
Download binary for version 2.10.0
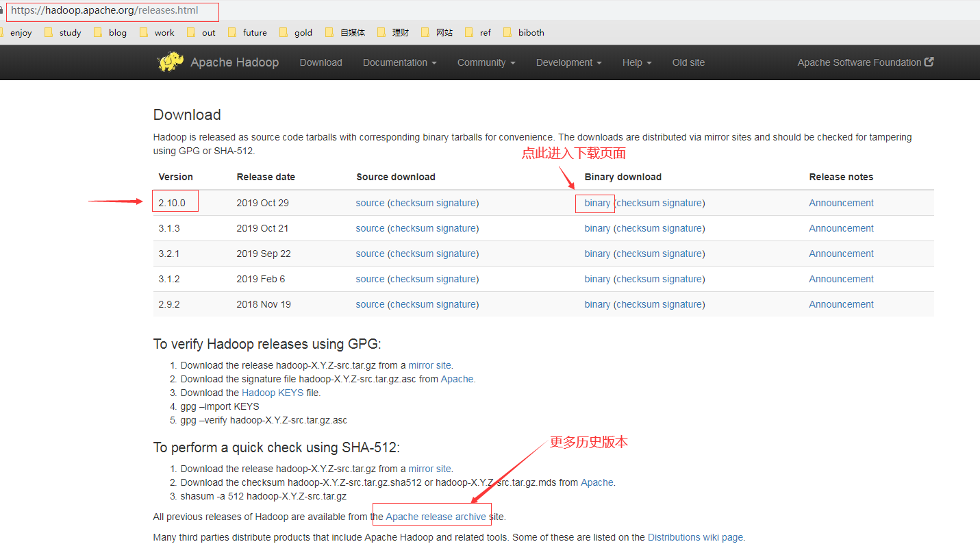coord(597,203)
